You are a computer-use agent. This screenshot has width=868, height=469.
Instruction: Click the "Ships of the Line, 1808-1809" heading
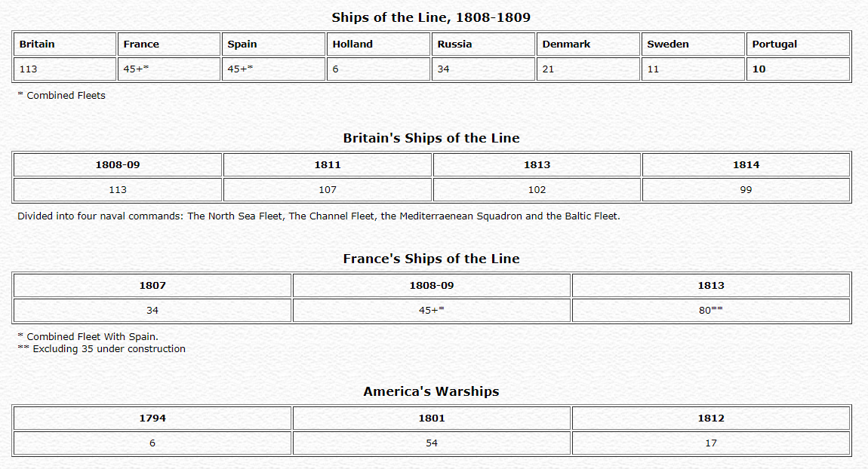[432, 17]
